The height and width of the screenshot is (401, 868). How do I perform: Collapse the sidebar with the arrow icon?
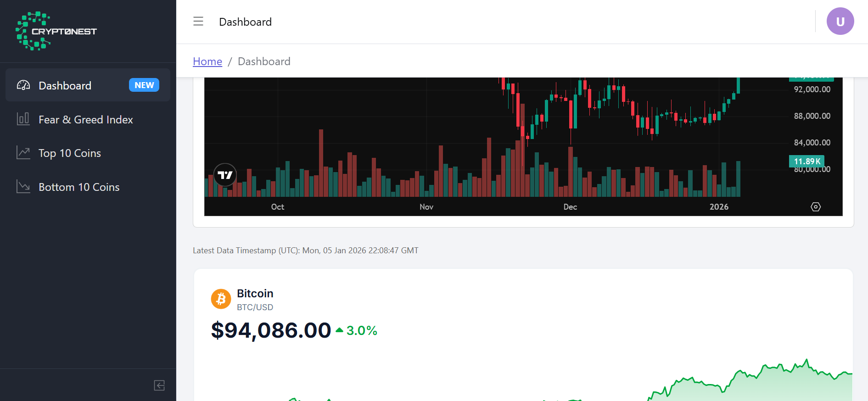click(159, 385)
